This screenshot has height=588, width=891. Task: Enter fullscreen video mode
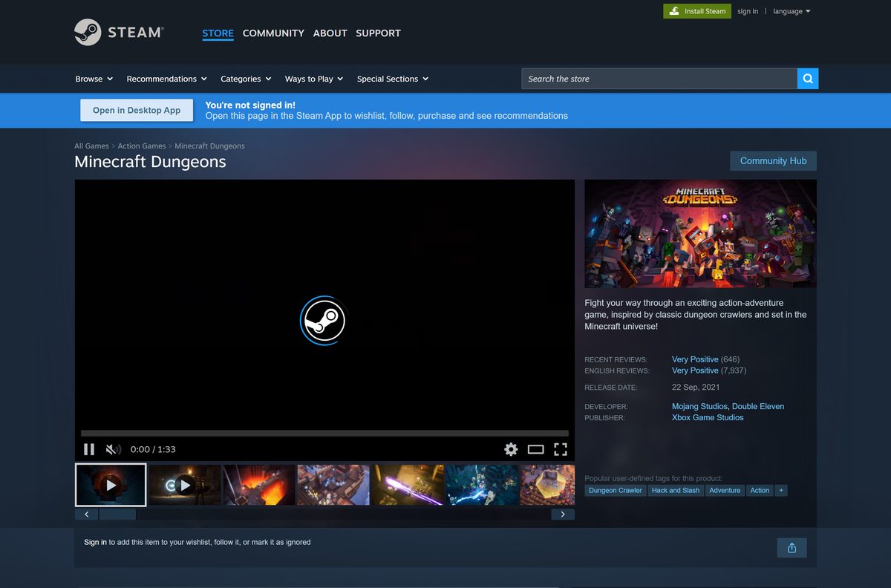[x=561, y=449]
